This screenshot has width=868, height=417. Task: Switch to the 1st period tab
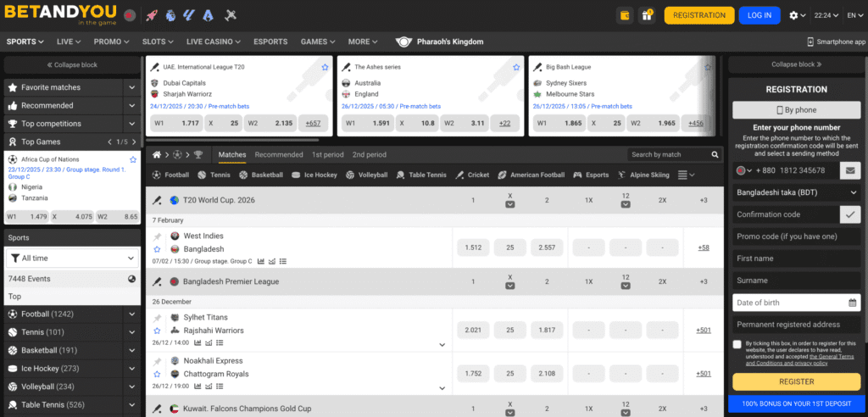[x=327, y=155]
